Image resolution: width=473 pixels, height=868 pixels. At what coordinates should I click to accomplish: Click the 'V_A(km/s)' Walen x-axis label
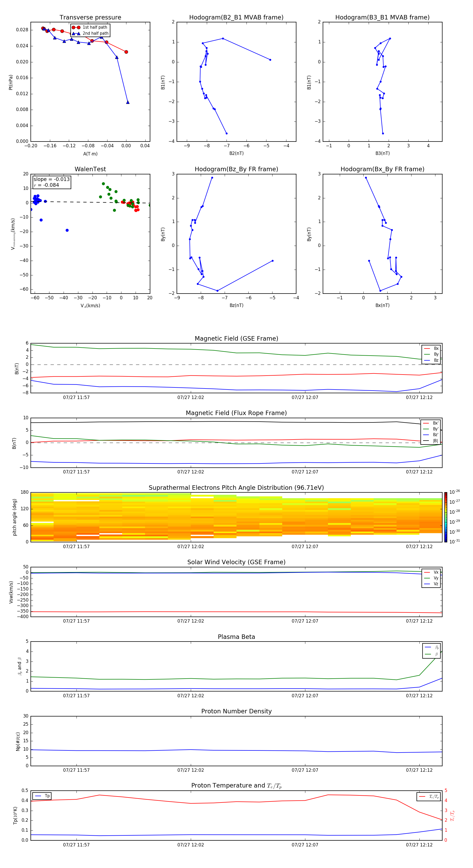90,306
